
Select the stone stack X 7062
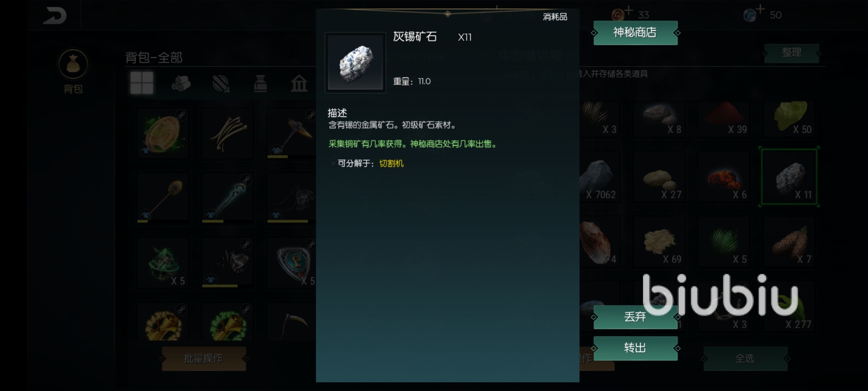[x=600, y=177]
